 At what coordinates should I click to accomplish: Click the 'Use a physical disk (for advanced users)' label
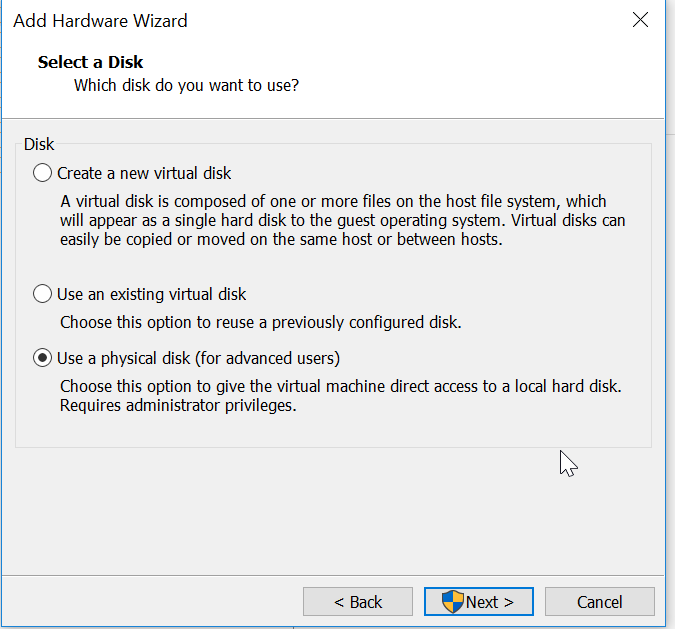click(x=198, y=358)
